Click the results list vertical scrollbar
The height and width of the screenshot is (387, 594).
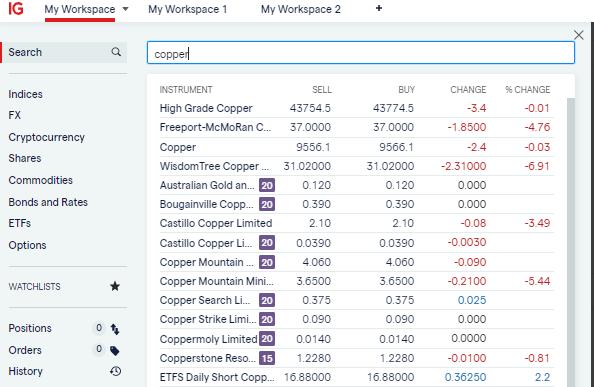(571, 242)
